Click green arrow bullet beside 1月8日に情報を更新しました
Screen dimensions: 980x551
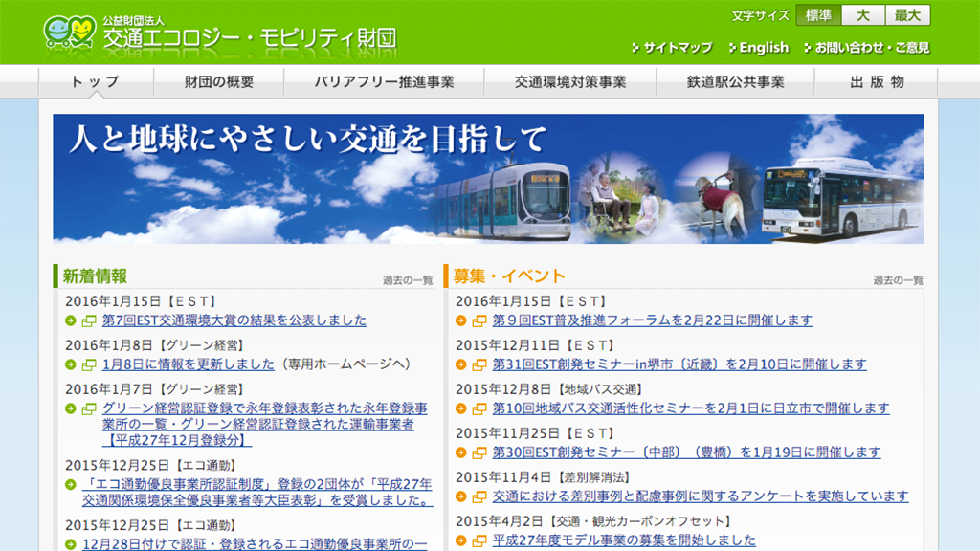pos(71,364)
